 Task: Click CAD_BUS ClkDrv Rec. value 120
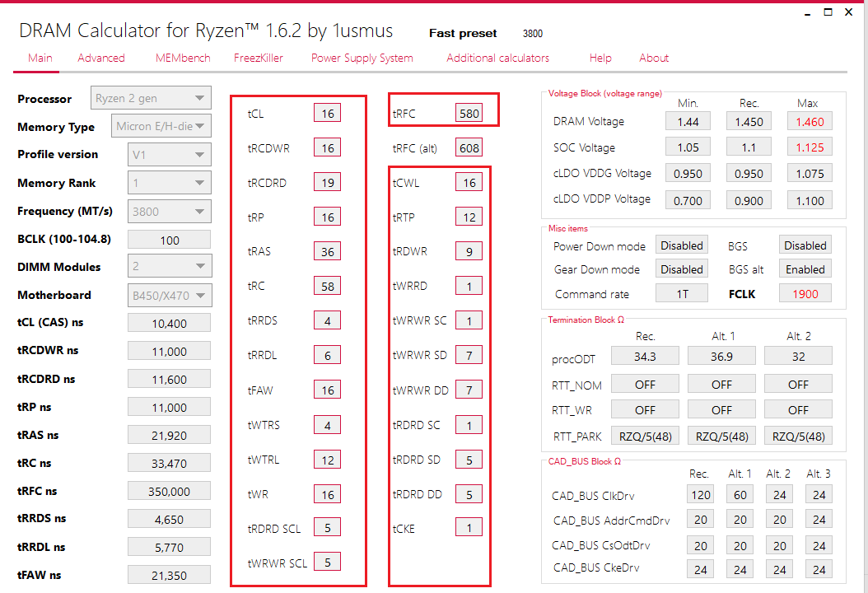pos(700,494)
